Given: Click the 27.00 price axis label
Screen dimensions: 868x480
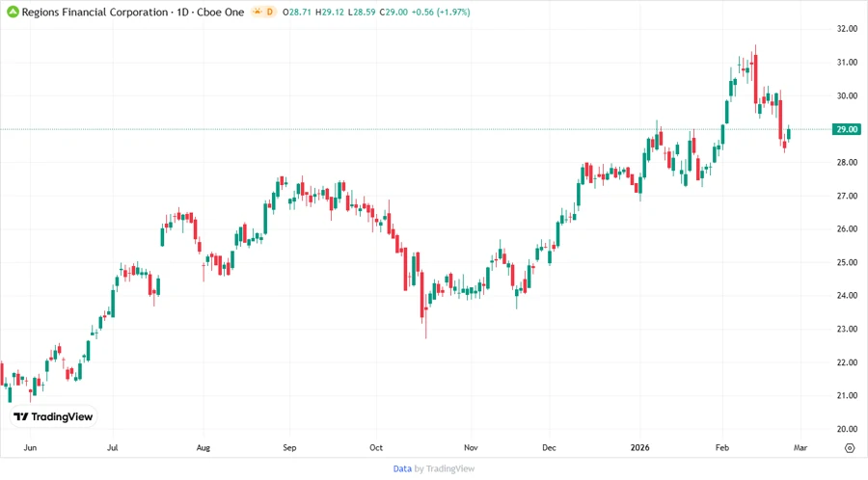Looking at the screenshot, I should [x=847, y=196].
